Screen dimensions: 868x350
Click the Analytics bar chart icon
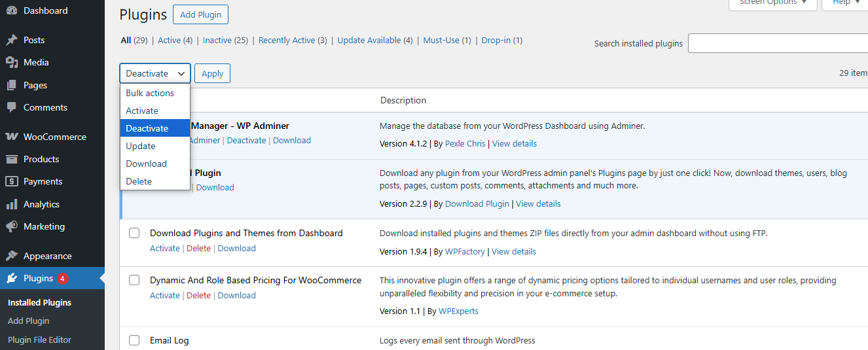(x=12, y=204)
